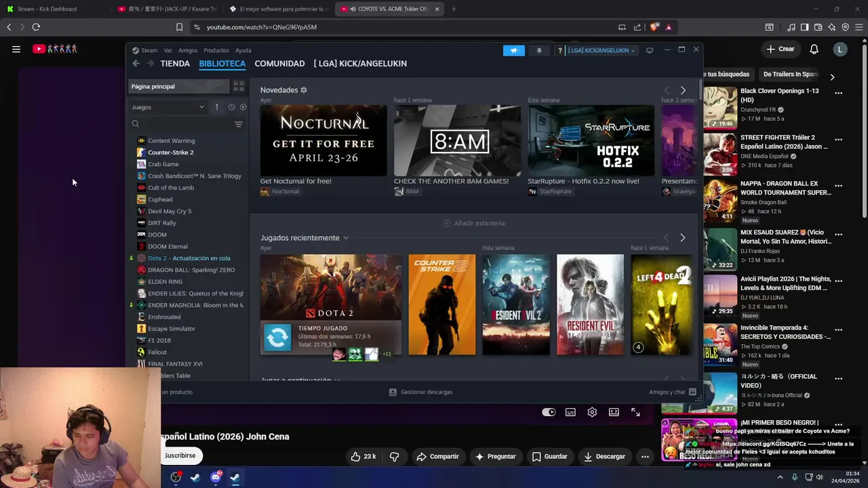Open the Ayuda menu in Steam
Image resolution: width=868 pixels, height=488 pixels.
click(x=243, y=50)
